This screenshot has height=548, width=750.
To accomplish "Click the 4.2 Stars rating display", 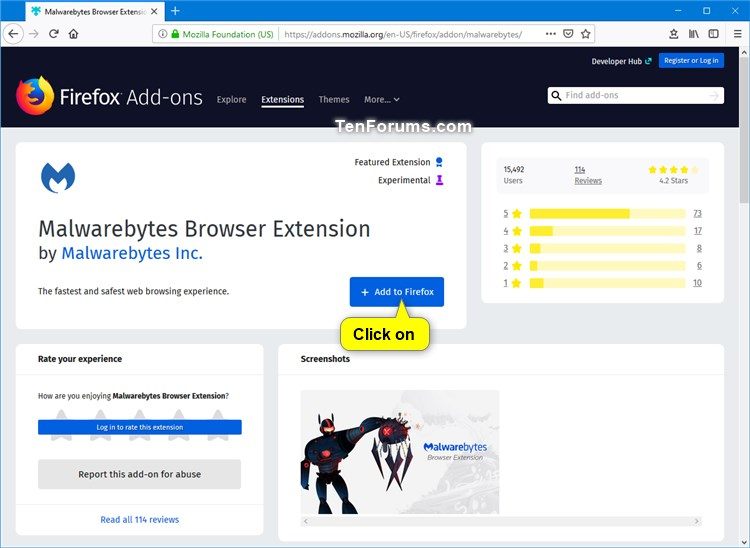I will pyautogui.click(x=673, y=175).
